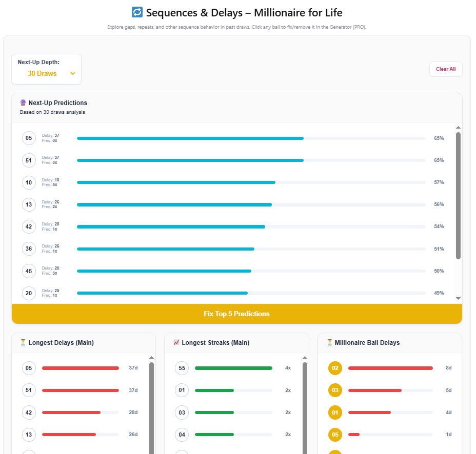Select gold Millionaire Ball 02

point(335,368)
